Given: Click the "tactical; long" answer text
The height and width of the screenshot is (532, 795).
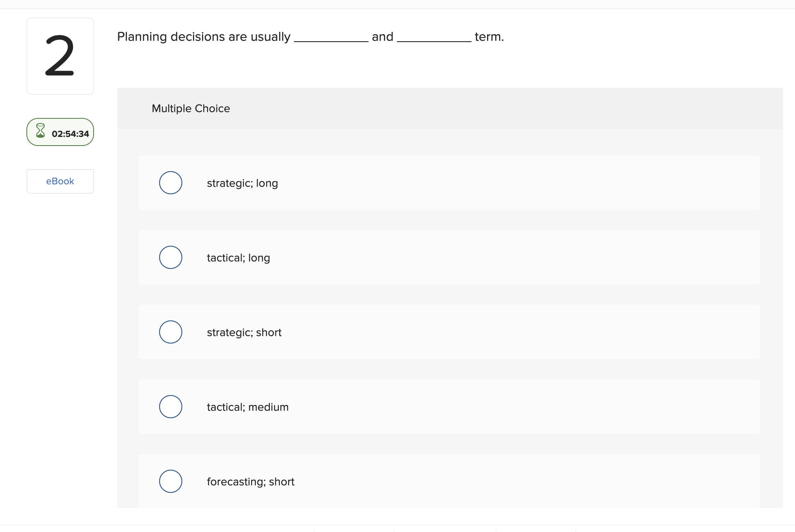Looking at the screenshot, I should 238,257.
